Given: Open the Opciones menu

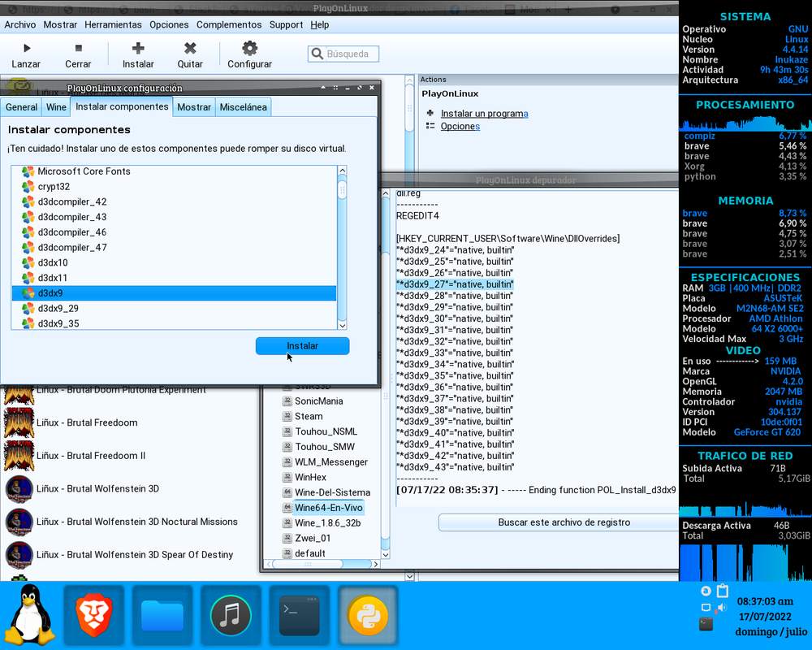Looking at the screenshot, I should pos(169,24).
